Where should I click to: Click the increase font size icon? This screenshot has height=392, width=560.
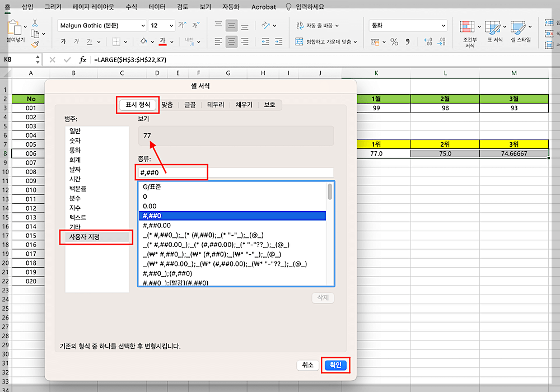[182, 25]
